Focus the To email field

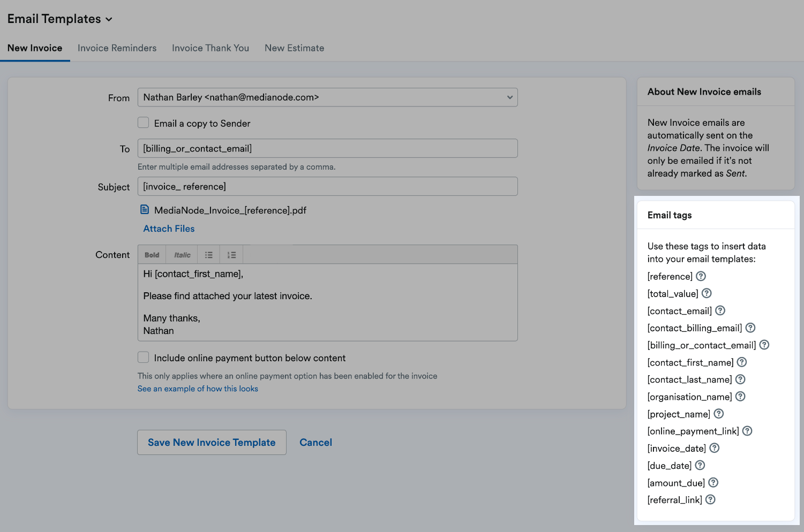[327, 148]
